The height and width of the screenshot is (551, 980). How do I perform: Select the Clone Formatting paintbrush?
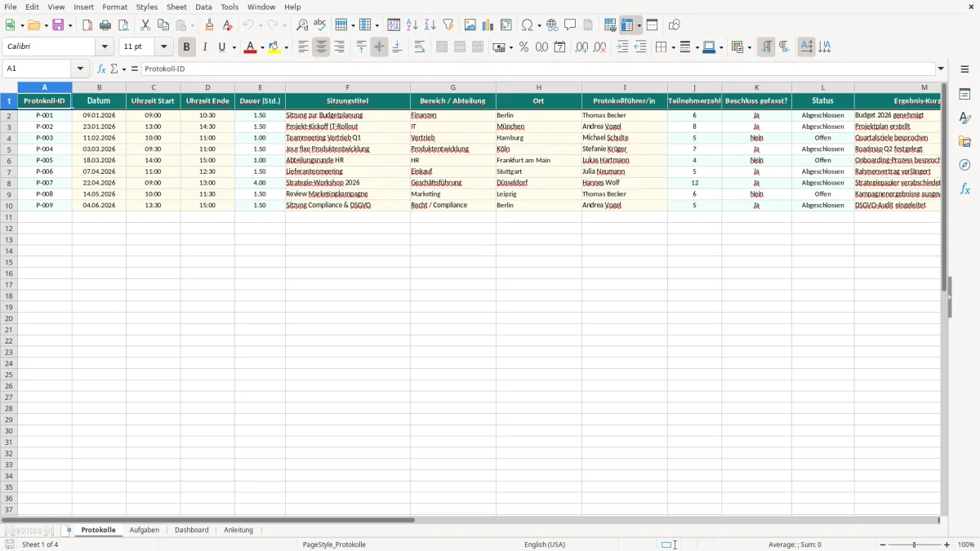click(210, 25)
